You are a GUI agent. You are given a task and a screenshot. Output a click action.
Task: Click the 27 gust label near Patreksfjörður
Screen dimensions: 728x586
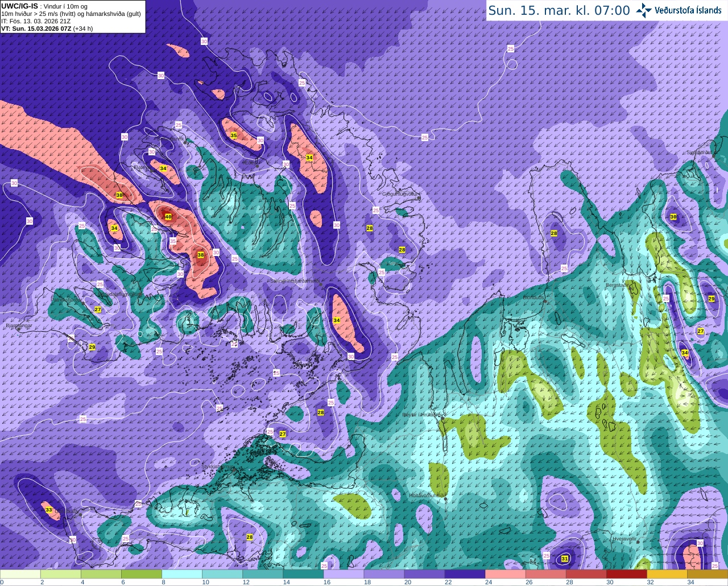[98, 309]
